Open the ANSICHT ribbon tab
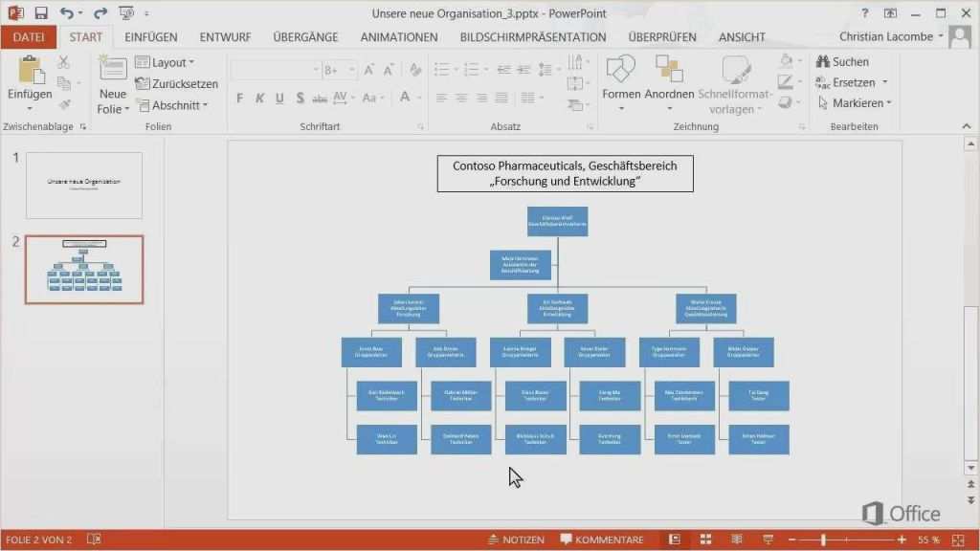 (x=742, y=36)
